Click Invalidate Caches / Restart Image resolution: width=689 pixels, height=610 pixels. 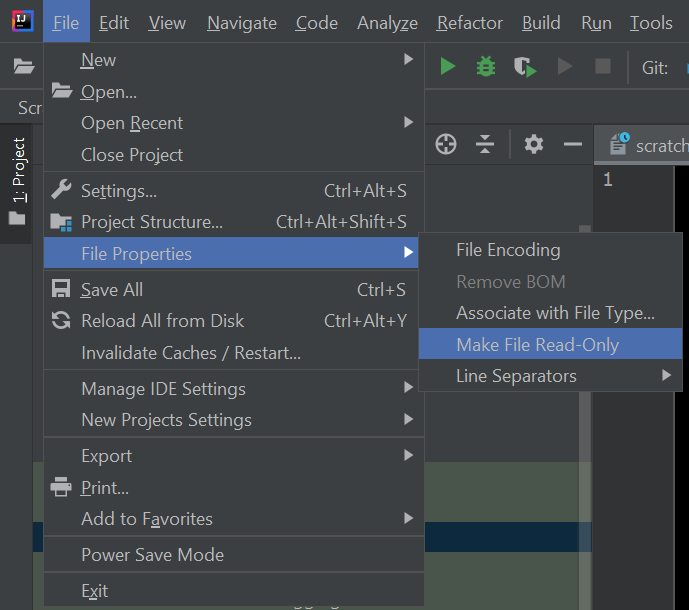[x=191, y=353]
